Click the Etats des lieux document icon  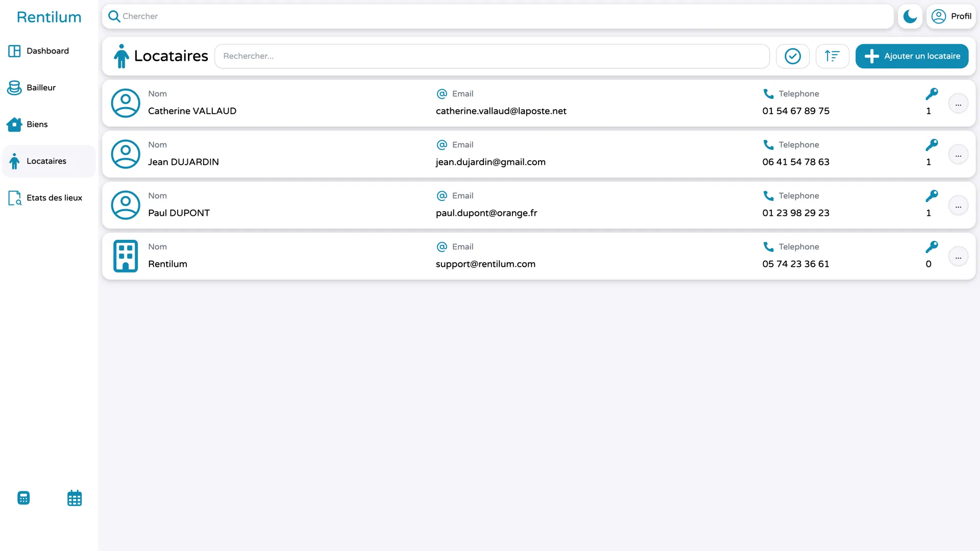point(14,198)
